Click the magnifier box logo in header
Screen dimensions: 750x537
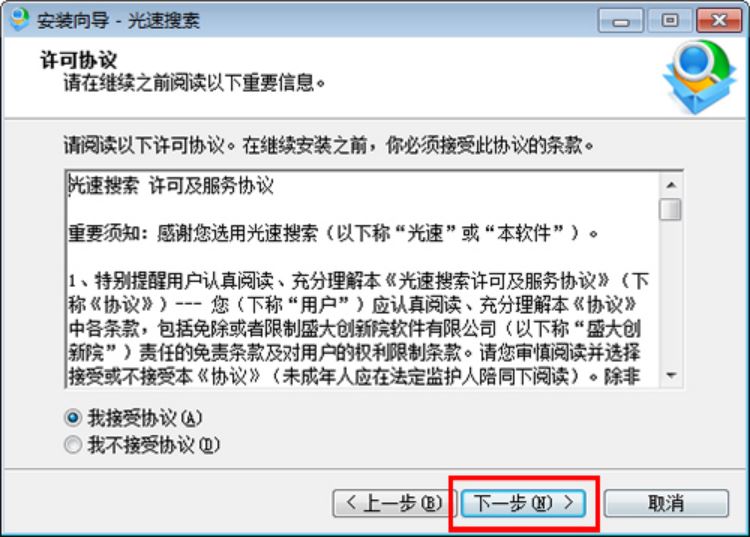699,77
